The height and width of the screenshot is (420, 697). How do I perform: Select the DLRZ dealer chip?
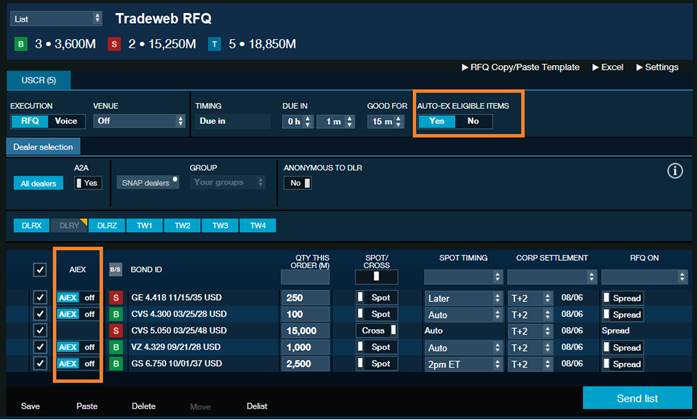107,226
